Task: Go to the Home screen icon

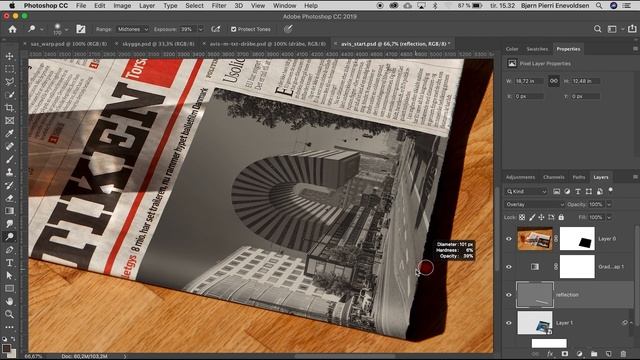Action: tap(12, 29)
